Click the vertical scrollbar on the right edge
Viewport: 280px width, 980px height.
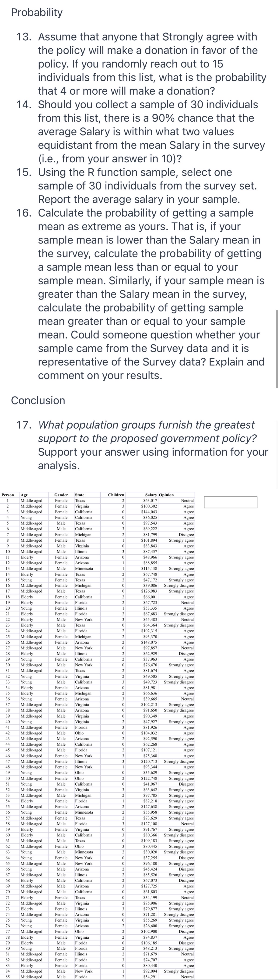(x=277, y=348)
